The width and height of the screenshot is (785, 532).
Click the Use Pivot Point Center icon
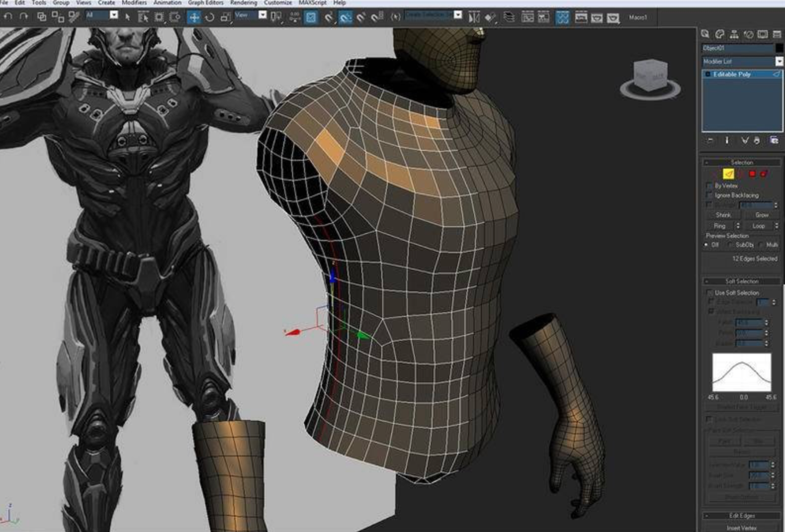point(276,17)
